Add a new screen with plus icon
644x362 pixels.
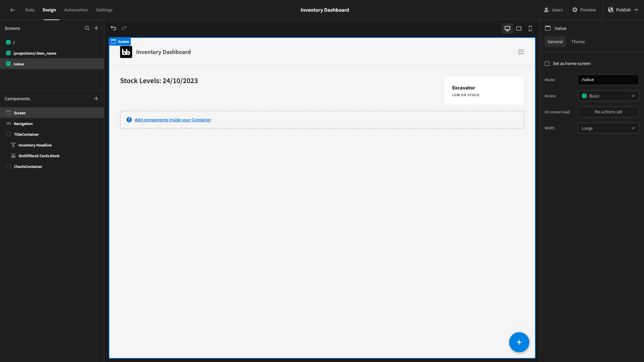click(96, 28)
